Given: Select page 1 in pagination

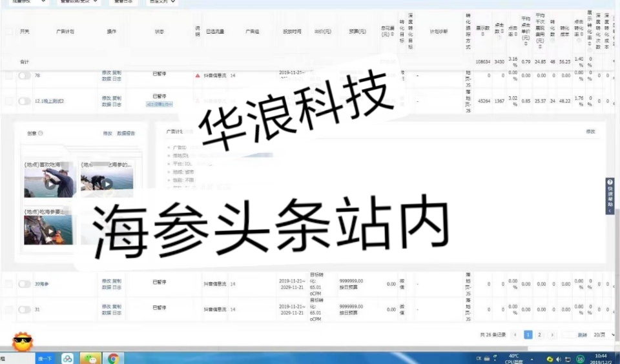Looking at the screenshot, I should (528, 335).
